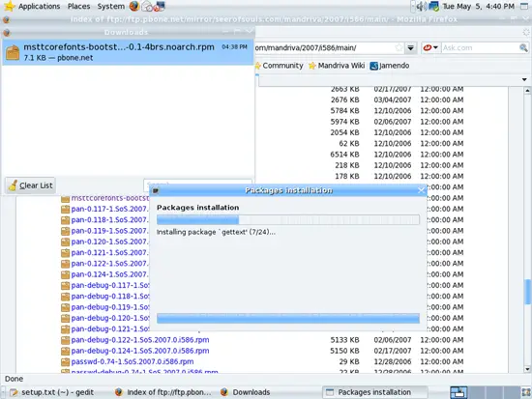Image resolution: width=532 pixels, height=399 pixels.
Task: Open the pan-0.124-1.SoS.2007 package link
Action: click(x=109, y=274)
